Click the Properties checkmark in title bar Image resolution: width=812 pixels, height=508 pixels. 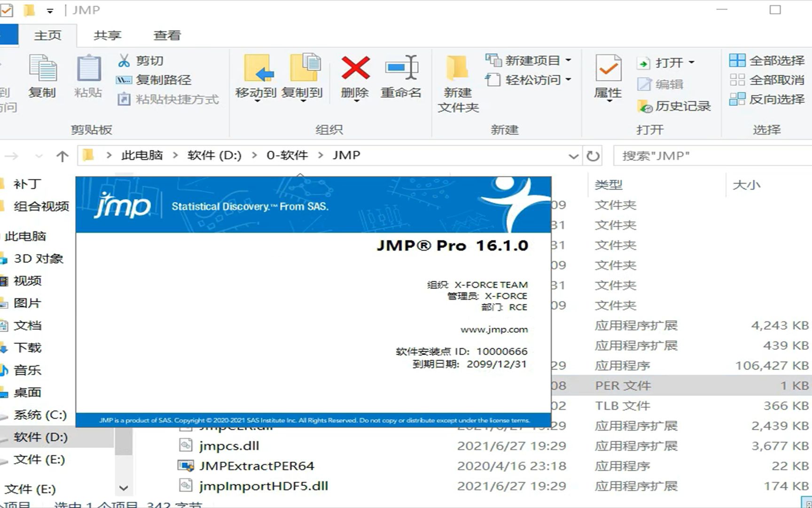7,10
